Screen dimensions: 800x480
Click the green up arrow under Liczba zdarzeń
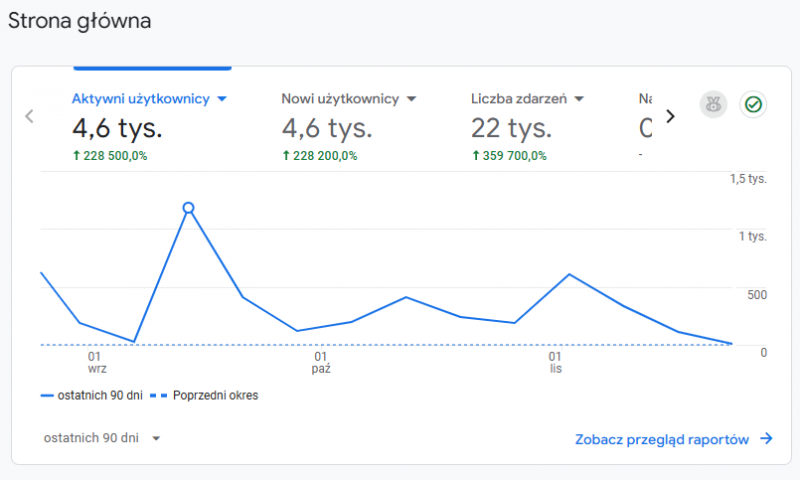(x=476, y=155)
